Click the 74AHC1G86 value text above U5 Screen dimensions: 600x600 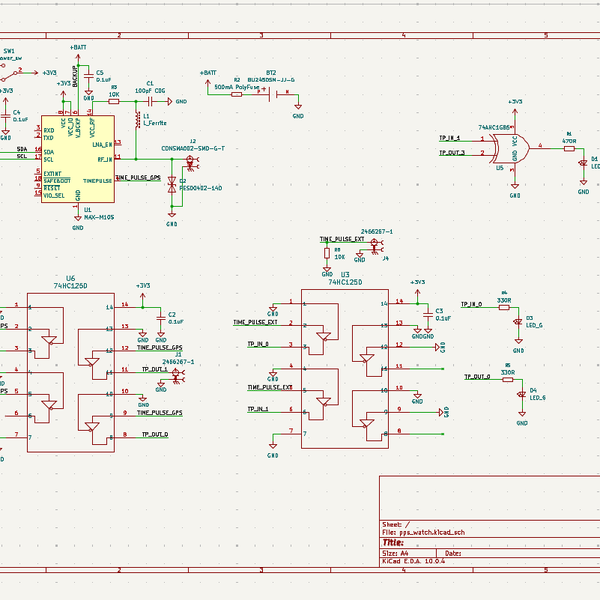494,127
